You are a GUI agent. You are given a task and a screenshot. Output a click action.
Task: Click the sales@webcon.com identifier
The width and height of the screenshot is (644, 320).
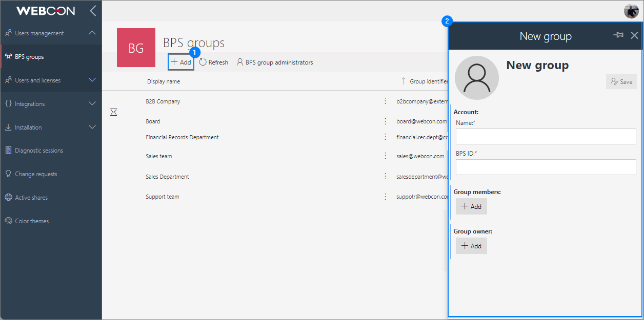(x=420, y=156)
